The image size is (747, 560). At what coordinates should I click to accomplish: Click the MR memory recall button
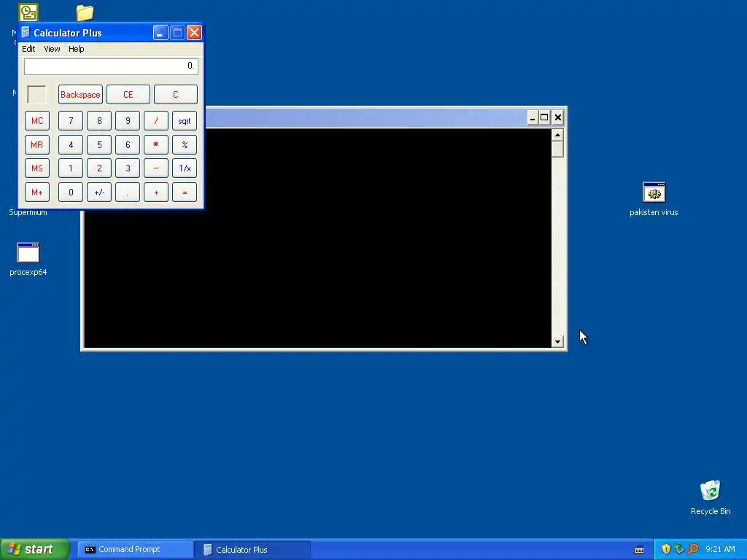coord(37,144)
